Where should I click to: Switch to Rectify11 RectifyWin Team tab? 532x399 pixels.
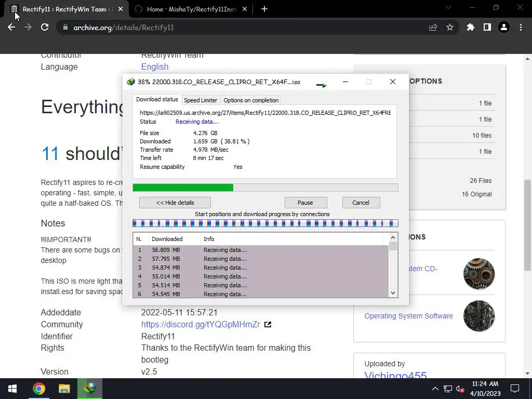click(x=66, y=9)
